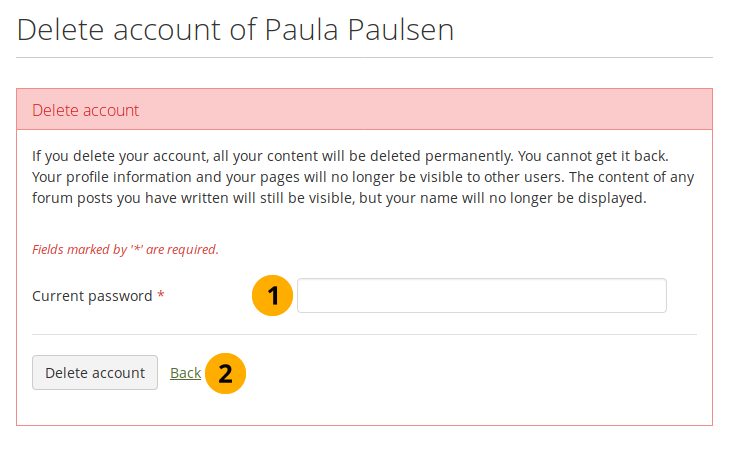Click the Current password field label
The image size is (730, 458).
[x=92, y=297]
